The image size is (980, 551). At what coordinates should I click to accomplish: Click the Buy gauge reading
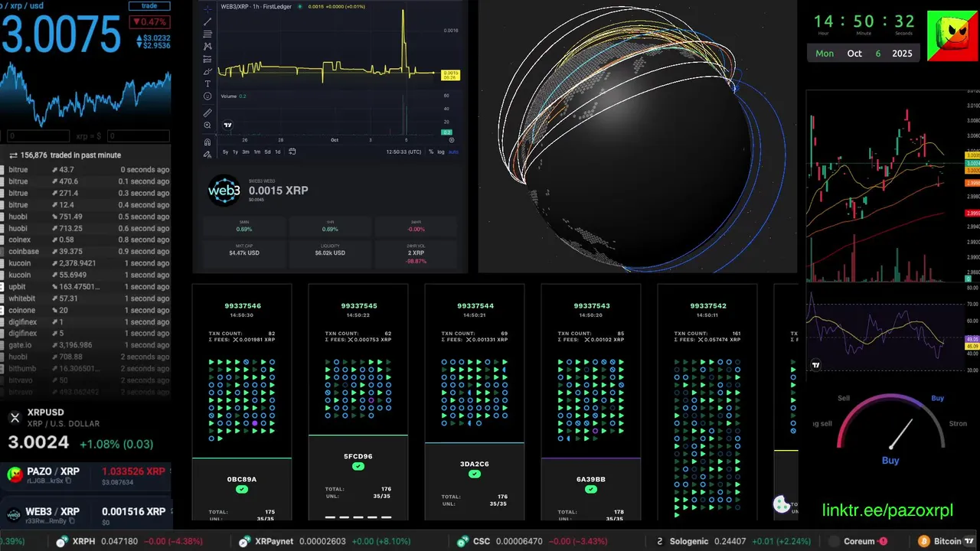(x=890, y=460)
